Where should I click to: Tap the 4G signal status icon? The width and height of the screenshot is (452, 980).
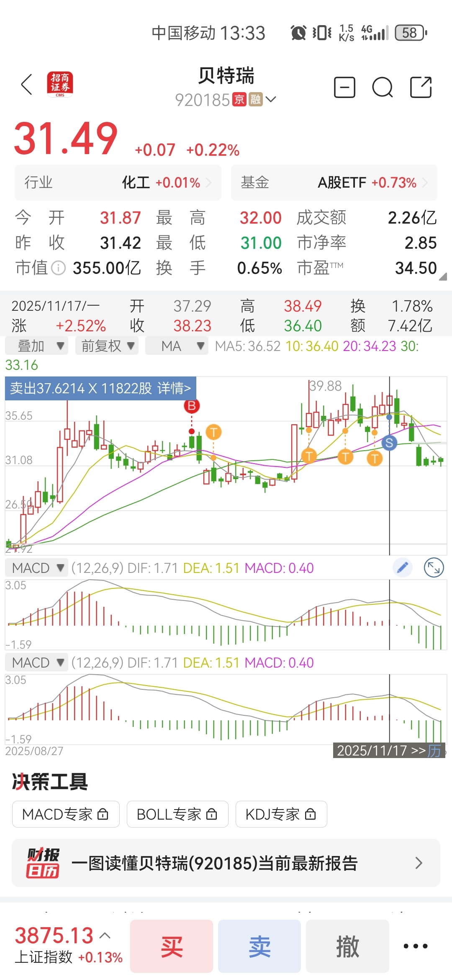[375, 33]
